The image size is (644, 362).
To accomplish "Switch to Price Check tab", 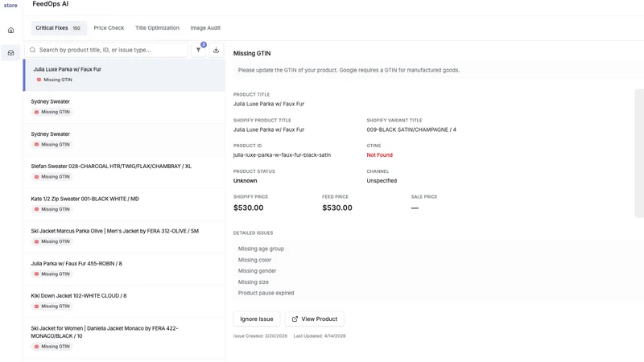I will 109,28.
